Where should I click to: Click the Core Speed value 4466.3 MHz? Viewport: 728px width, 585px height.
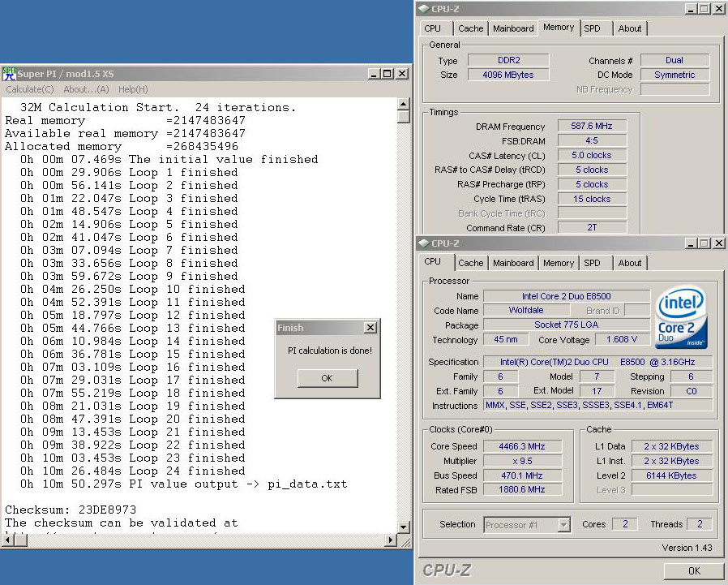coord(522,446)
